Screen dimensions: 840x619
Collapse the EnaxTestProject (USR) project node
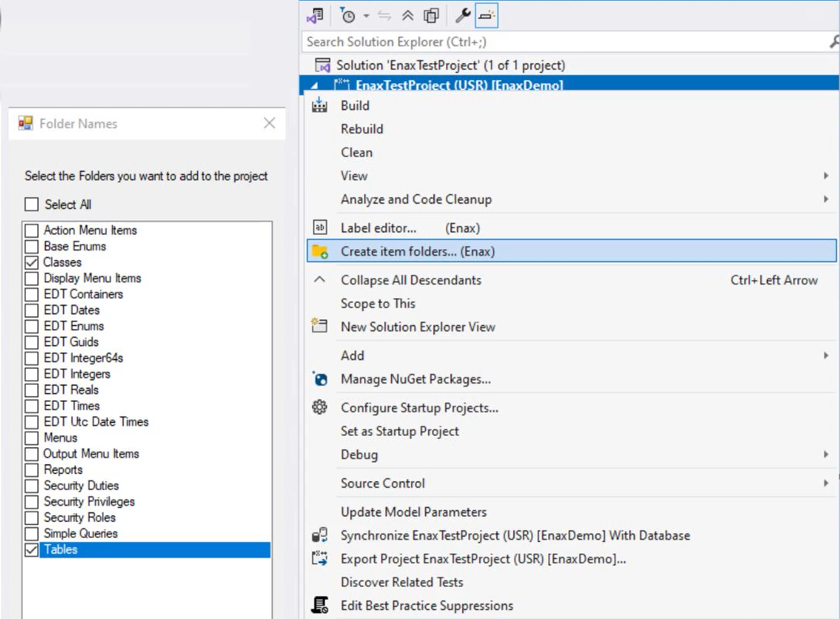tap(315, 85)
